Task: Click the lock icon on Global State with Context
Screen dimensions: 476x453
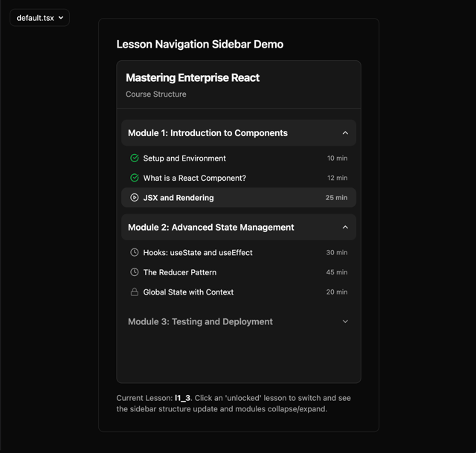Action: coord(135,292)
